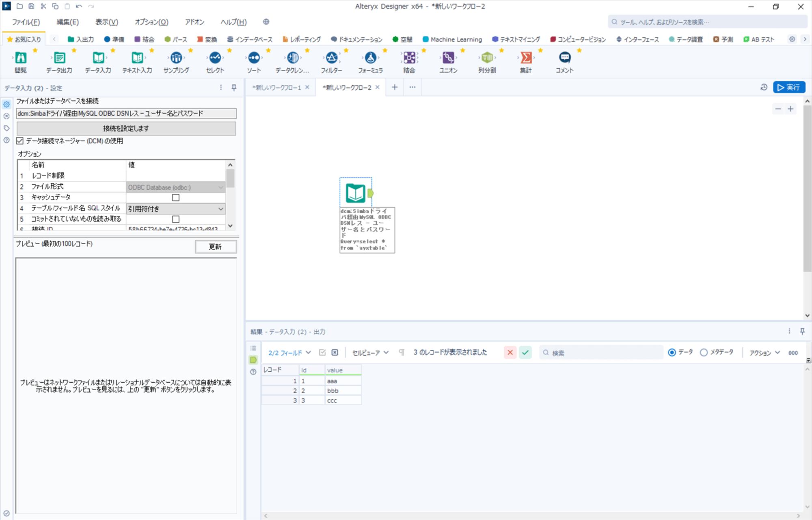The image size is (812, 520).
Task: Click the 実行 run button
Action: 789,87
